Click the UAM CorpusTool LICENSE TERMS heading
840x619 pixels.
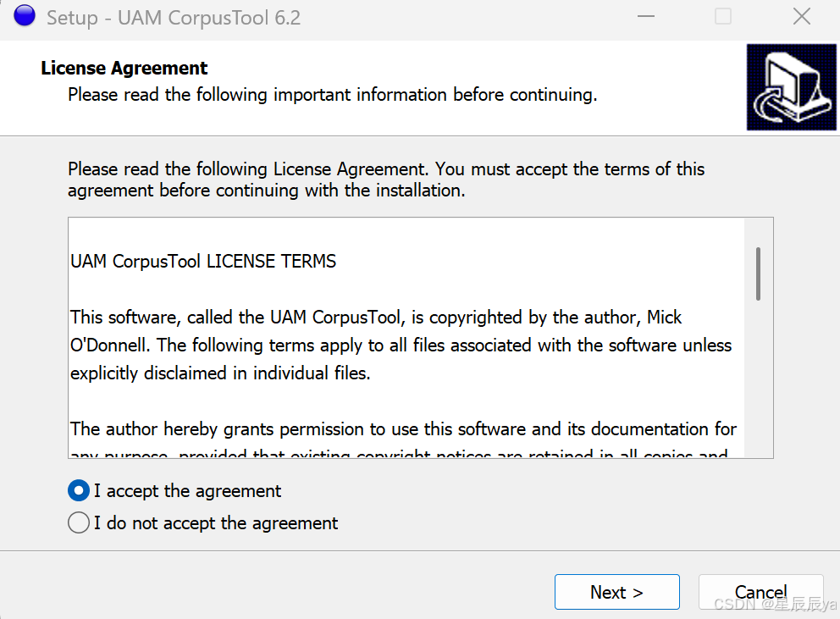[x=202, y=261]
